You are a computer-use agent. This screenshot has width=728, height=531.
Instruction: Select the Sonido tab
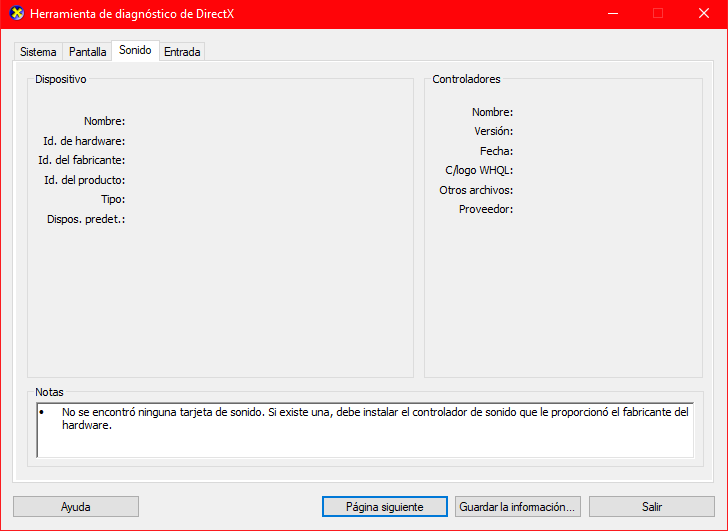135,50
